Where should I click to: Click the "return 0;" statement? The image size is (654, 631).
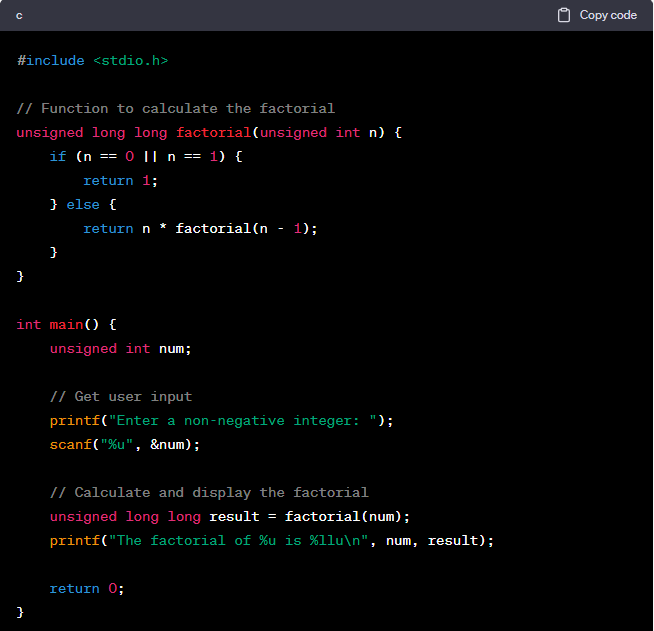pos(87,588)
